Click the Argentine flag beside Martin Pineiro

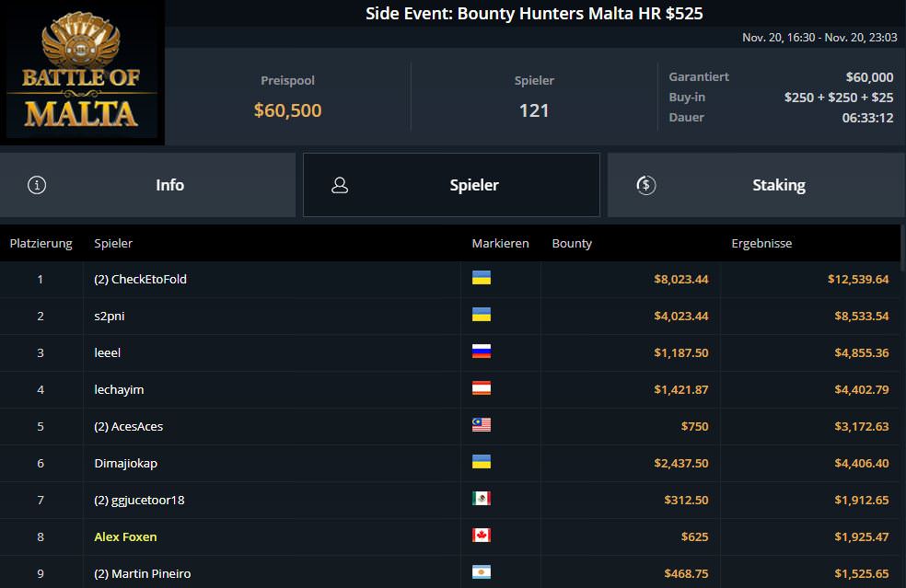click(481, 572)
